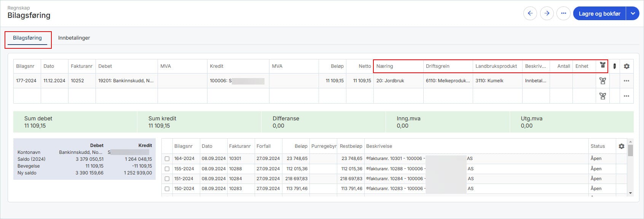The image size is (644, 219).
Task: Click the plant icon in table header
Action: 603,66
